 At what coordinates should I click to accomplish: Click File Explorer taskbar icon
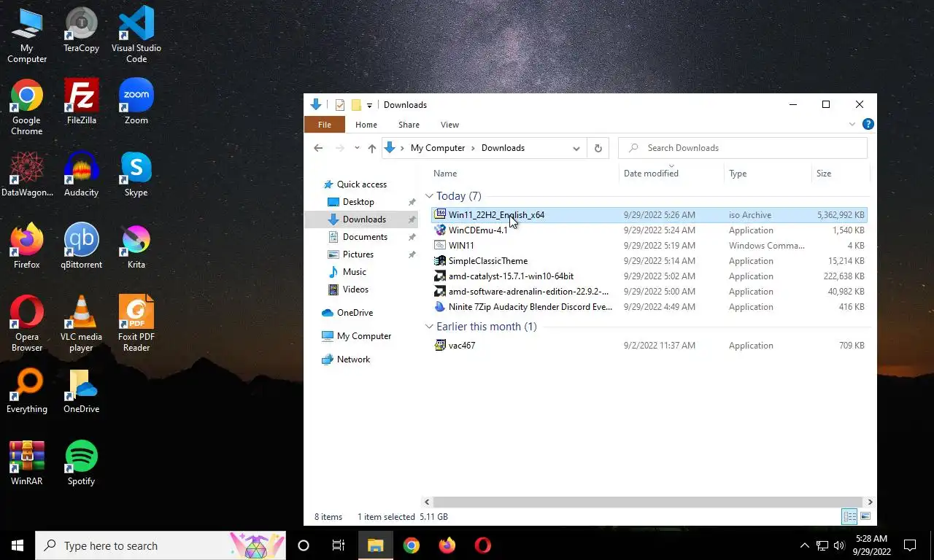click(x=375, y=545)
